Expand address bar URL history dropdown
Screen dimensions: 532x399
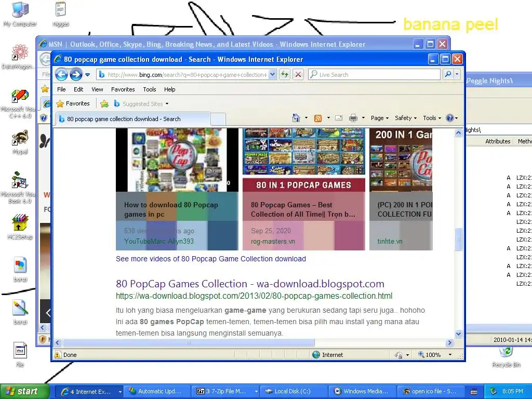click(272, 75)
